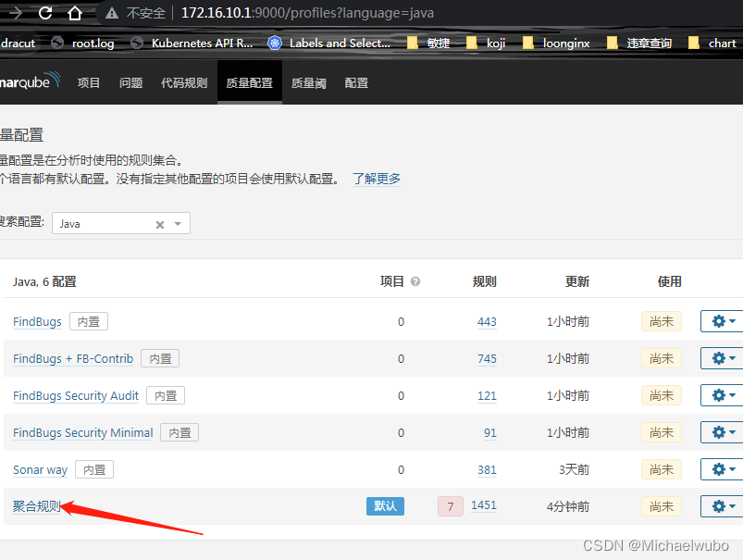743x560 pixels.
Task: Click the 3天前 update time
Action: (574, 469)
